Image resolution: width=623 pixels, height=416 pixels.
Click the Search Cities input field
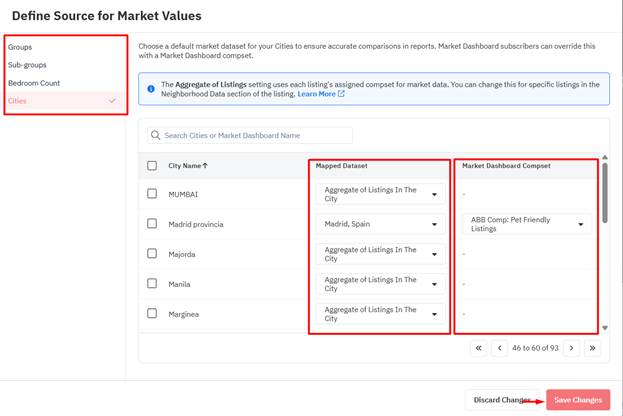[255, 135]
